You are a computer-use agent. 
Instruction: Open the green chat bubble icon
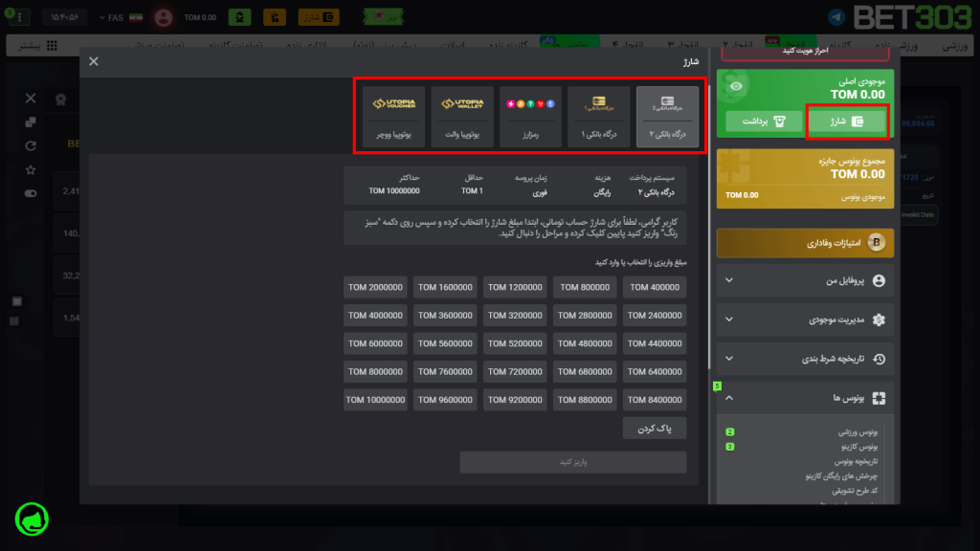tap(32, 519)
